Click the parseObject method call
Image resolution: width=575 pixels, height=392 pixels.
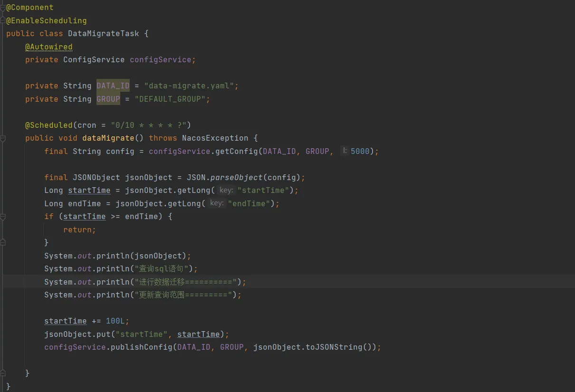point(236,177)
